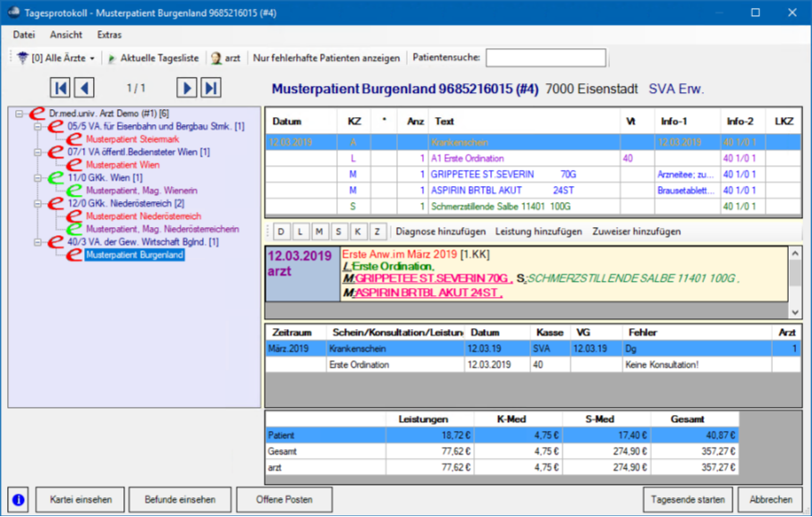Viewport: 812px width, 517px height.
Task: Select Musterpatient, Mag. Wienerin
Action: 141,191
